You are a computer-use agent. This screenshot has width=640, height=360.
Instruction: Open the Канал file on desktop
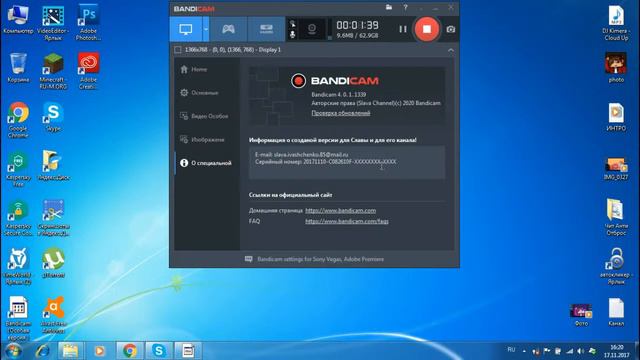616,312
